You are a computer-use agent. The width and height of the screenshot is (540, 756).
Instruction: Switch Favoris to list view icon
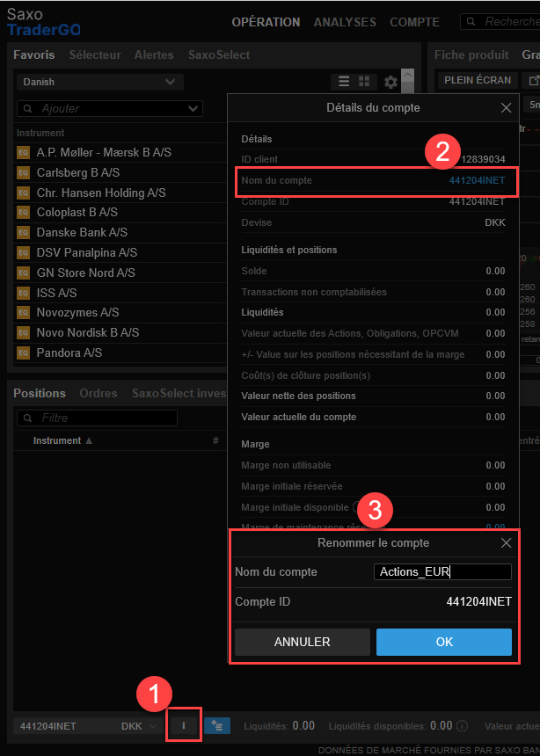click(344, 82)
